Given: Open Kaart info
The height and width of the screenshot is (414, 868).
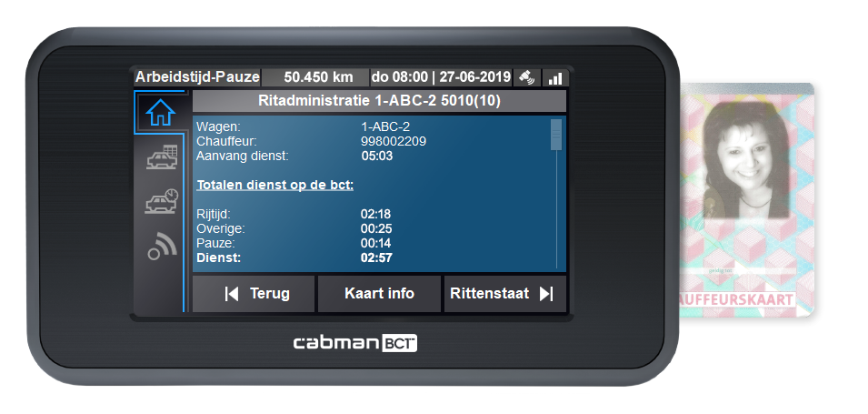Looking at the screenshot, I should point(379,294).
